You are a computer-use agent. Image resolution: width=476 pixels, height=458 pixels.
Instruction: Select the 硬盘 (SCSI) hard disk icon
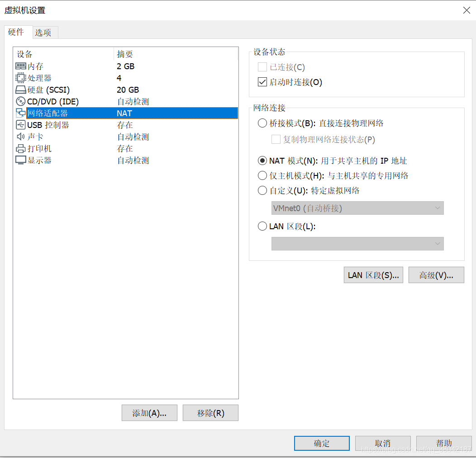coord(20,90)
